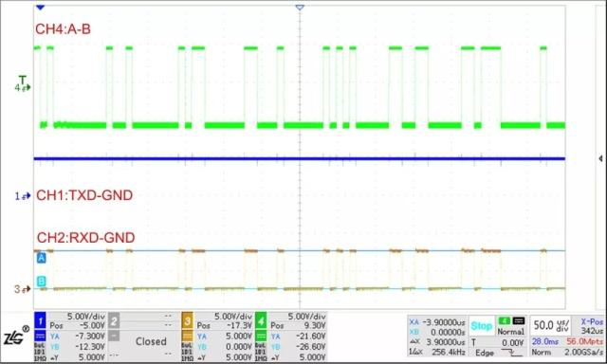The height and width of the screenshot is (364, 607).
Task: Click the falling edge slope icon
Action: (511, 352)
